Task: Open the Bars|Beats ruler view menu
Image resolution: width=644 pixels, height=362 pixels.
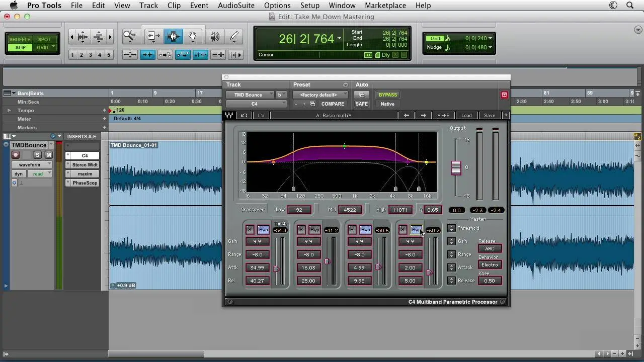Action: (9, 93)
